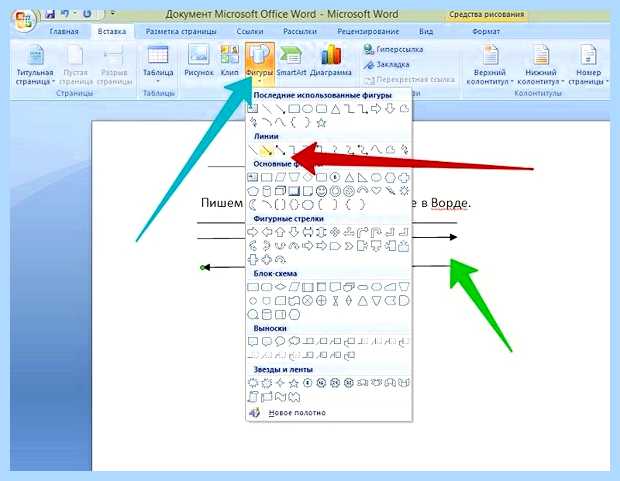Insert a SmartArt graphic
This screenshot has width=620, height=481.
pos(291,60)
